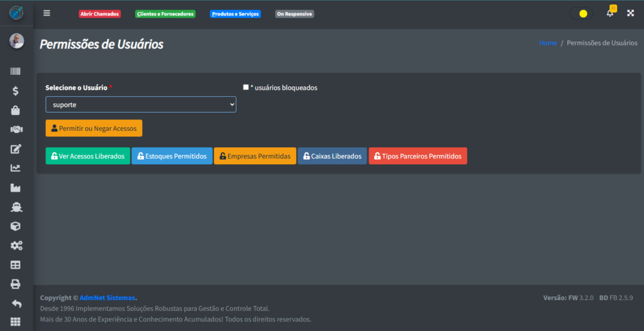Click the Abrir Chamados shortcut

pos(99,14)
